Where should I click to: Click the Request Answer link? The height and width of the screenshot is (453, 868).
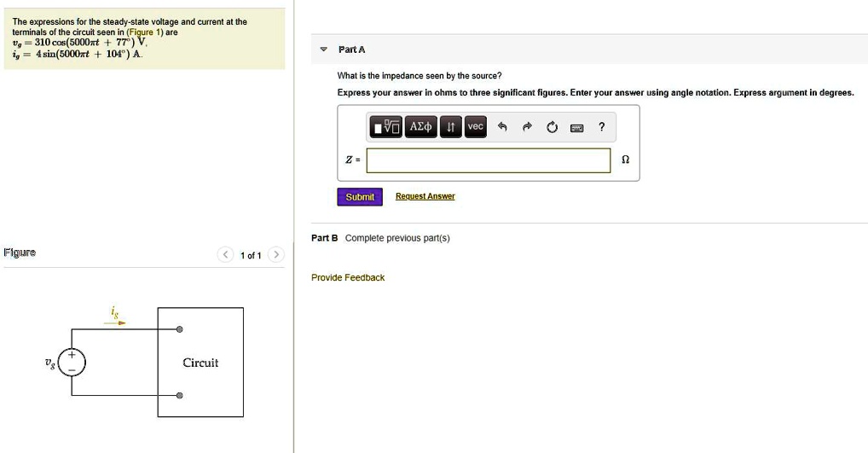(425, 196)
